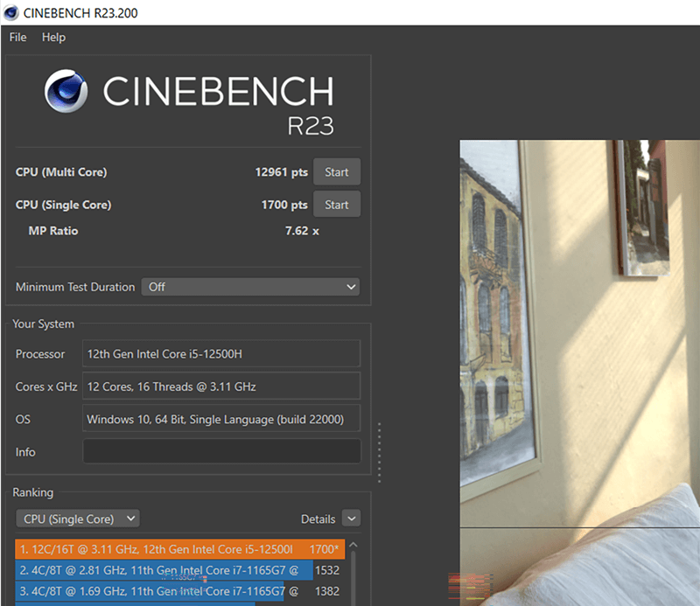This screenshot has height=606, width=700.
Task: Select ranking entry 3 i7-1165G7 at 1.69 GHz
Action: [x=180, y=591]
